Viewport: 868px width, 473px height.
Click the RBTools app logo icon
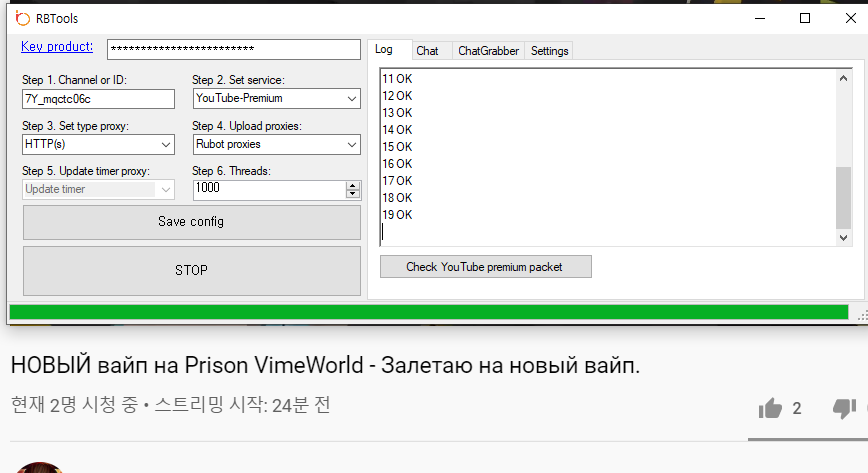22,18
